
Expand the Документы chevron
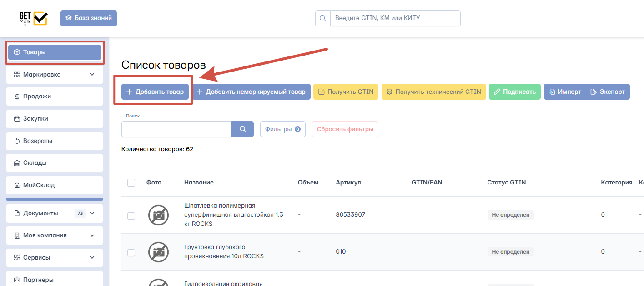point(92,214)
